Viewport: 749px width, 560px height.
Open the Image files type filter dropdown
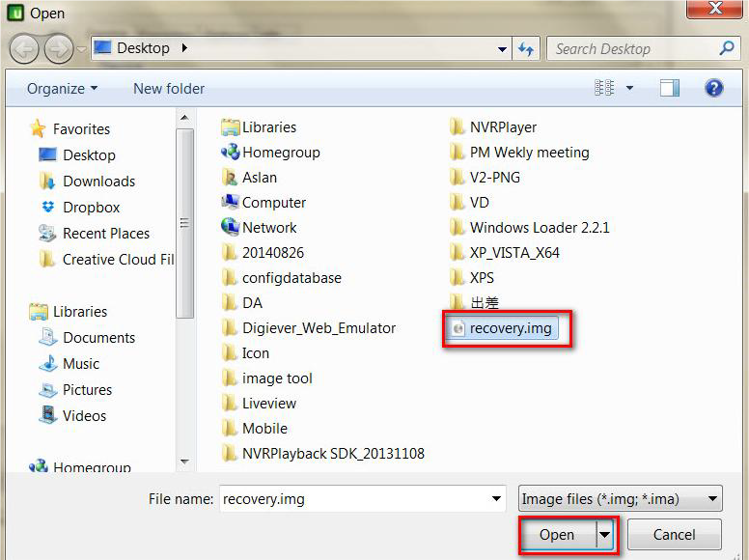[621, 499]
